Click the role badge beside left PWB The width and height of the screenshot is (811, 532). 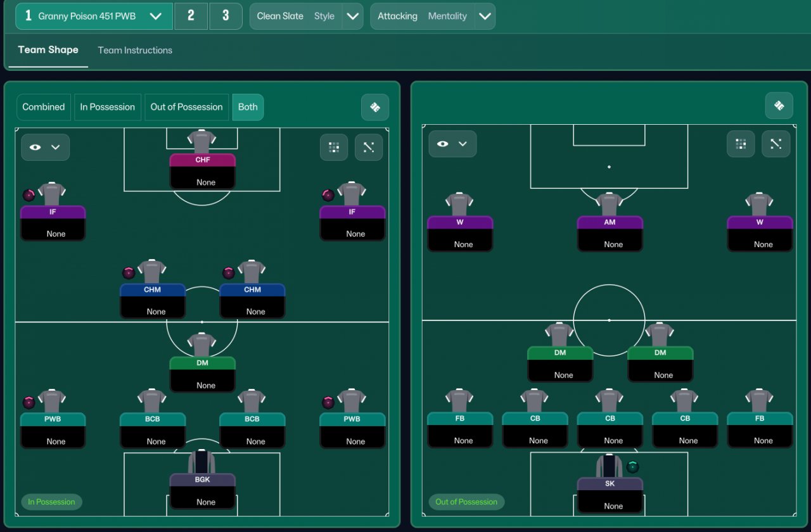coord(29,402)
